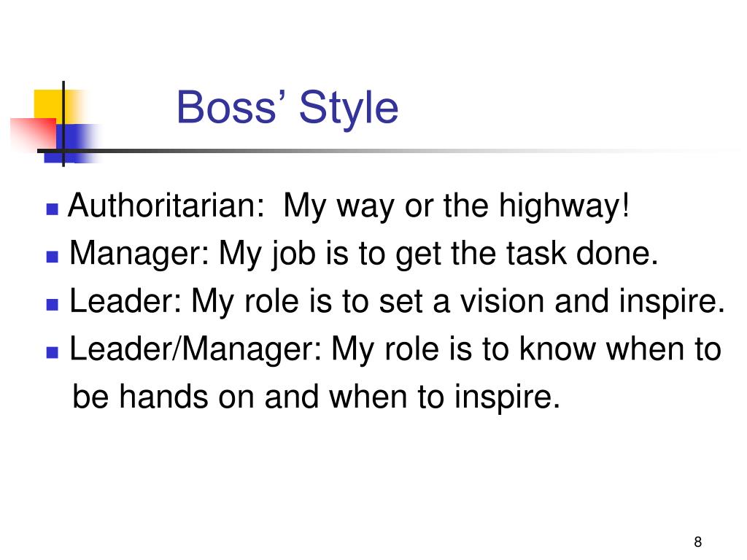Screen dimensions: 747x560
Task: Click the word Style in the title
Action: pos(349,109)
